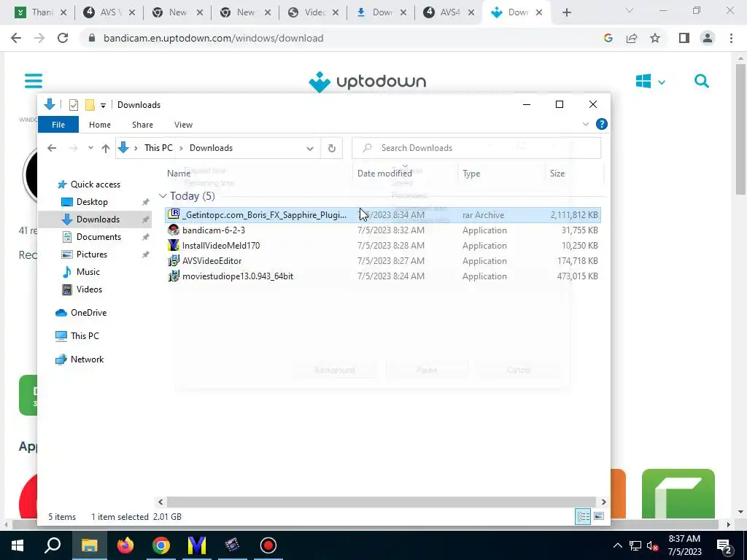The image size is (747, 560).
Task: Open uptodown search magnifier
Action: [701, 82]
